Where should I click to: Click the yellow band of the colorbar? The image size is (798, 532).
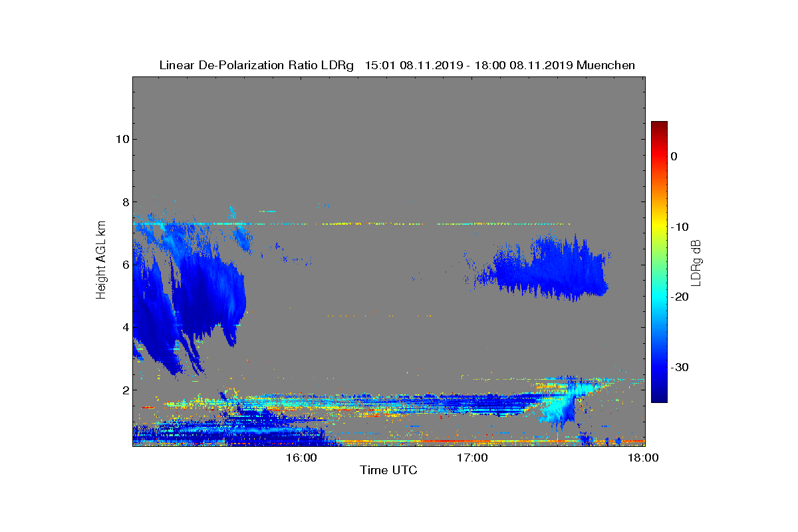[659, 227]
